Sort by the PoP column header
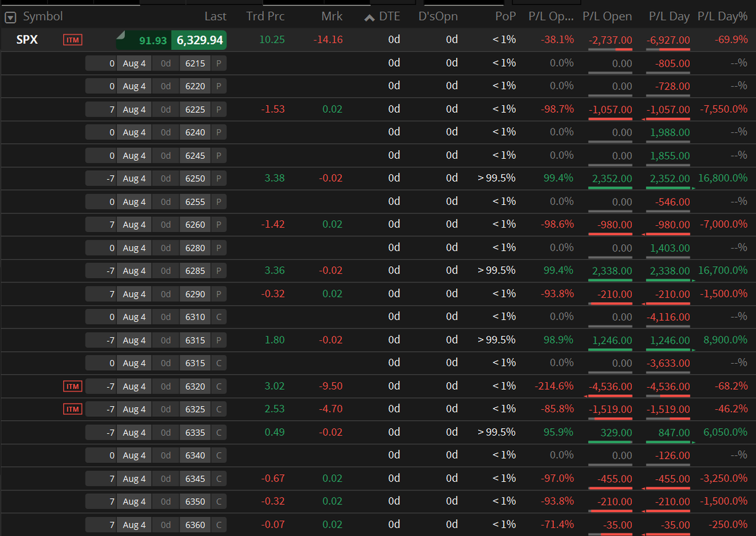756x536 pixels. pyautogui.click(x=505, y=17)
